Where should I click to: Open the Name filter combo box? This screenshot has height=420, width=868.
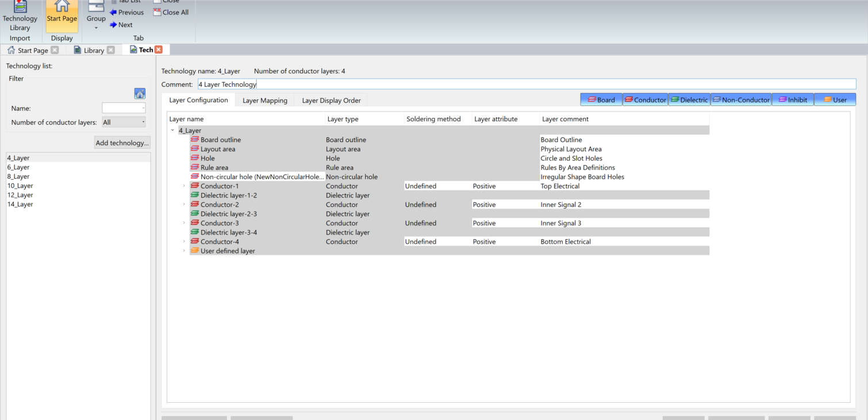point(124,108)
